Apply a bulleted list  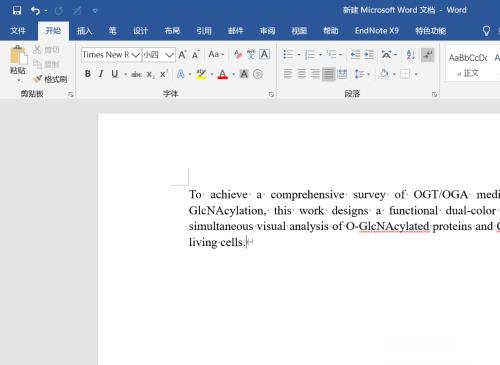(x=288, y=54)
